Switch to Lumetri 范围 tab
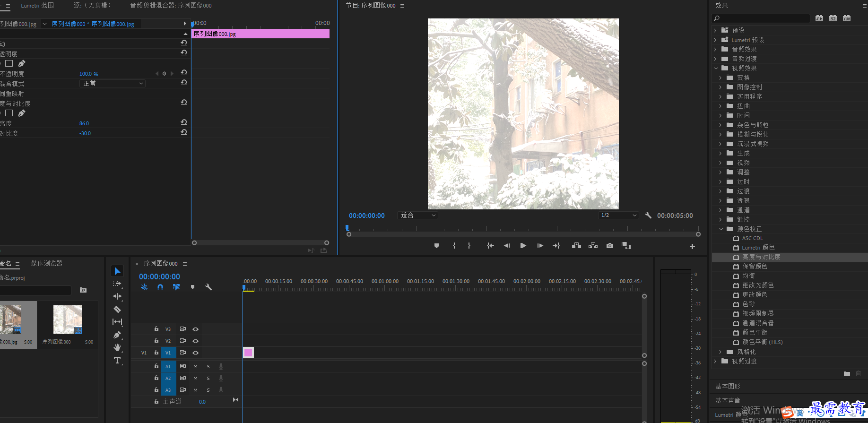The height and width of the screenshot is (423, 868). point(37,6)
